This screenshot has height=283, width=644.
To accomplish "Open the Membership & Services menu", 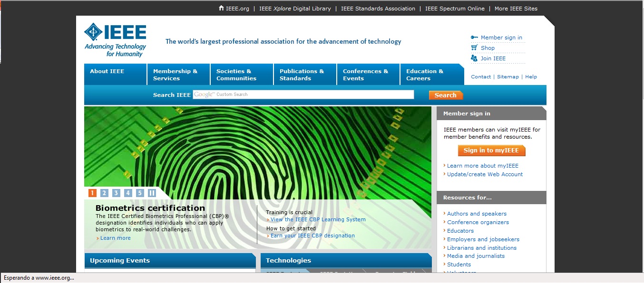I will (179, 75).
